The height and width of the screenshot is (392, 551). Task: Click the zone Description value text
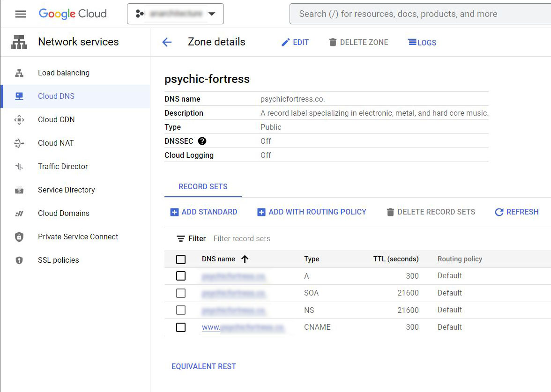375,113
